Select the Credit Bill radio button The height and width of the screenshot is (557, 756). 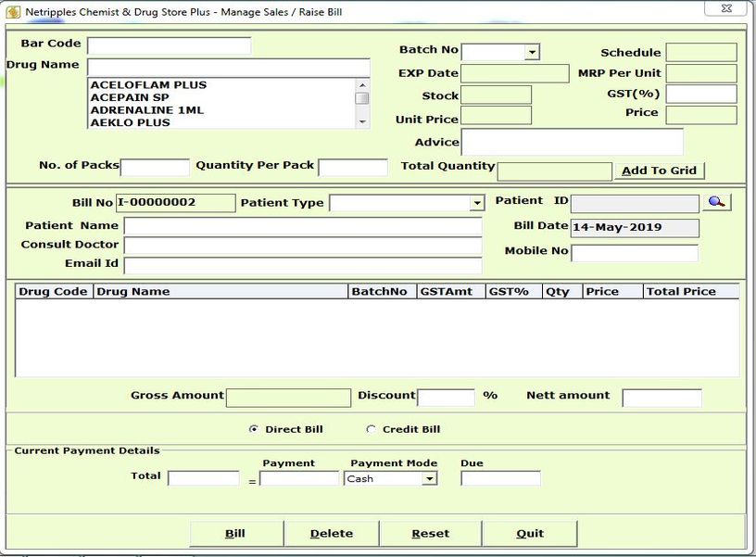[x=371, y=429]
